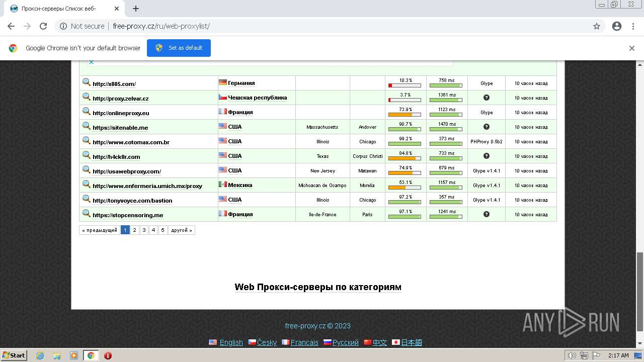Dismiss the default browser notification bar
The height and width of the screenshot is (362, 644).
click(x=632, y=48)
